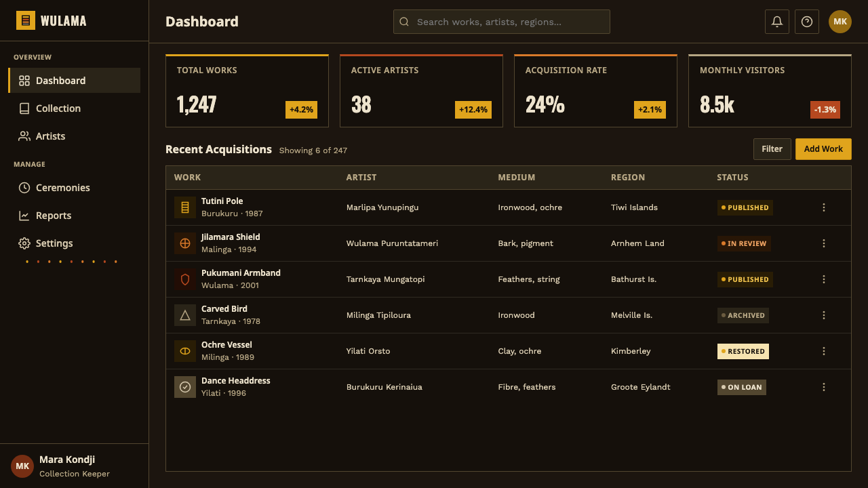The height and width of the screenshot is (488, 868).
Task: Click the PUBLISHED badge for Tutini Pole
Action: (x=745, y=207)
